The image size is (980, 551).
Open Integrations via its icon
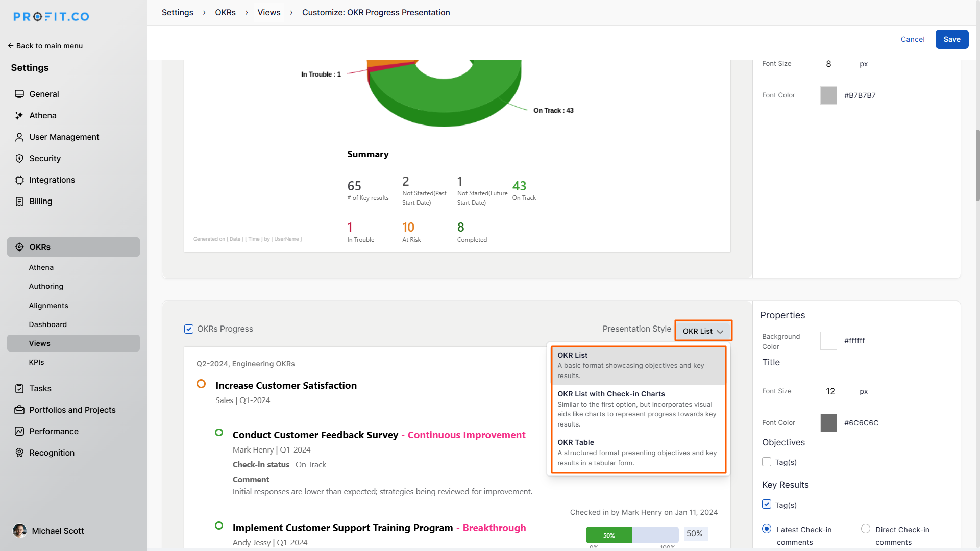(x=19, y=180)
